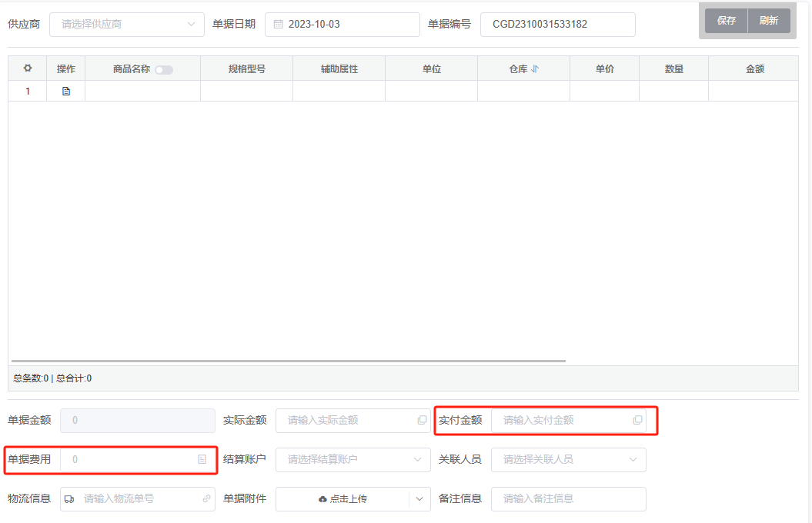Image resolution: width=812 pixels, height=523 pixels.
Task: Click 点击上传 to upload attachment
Action: pyautogui.click(x=343, y=499)
